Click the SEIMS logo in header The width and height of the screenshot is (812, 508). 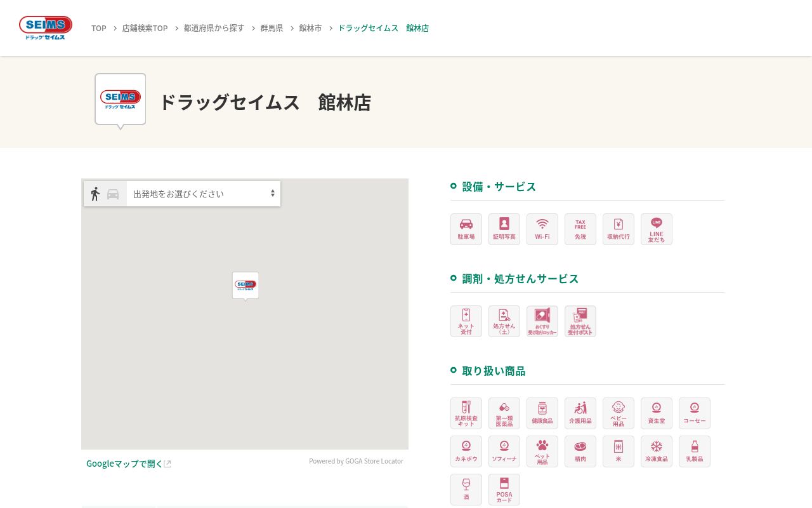(x=46, y=28)
